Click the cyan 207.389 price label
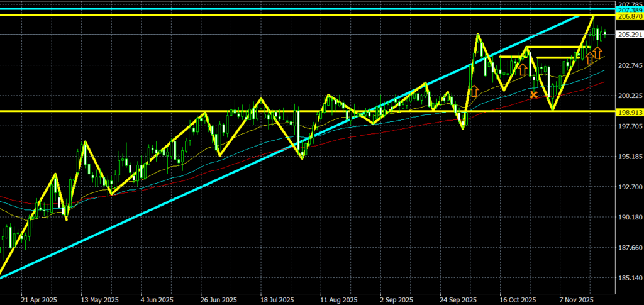Viewport: 644px width, 305px height. (630, 11)
